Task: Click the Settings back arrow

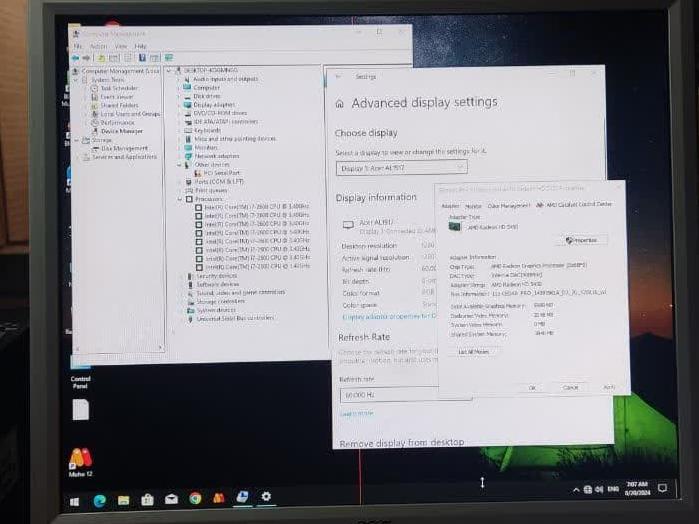Action: click(338, 77)
